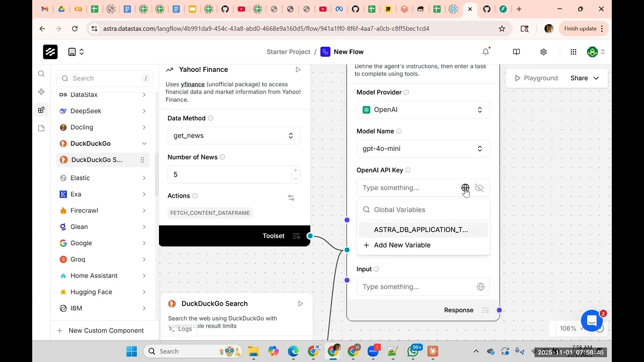The width and height of the screenshot is (644, 362).
Task: Select the bundles icon in left rail
Action: [41, 110]
